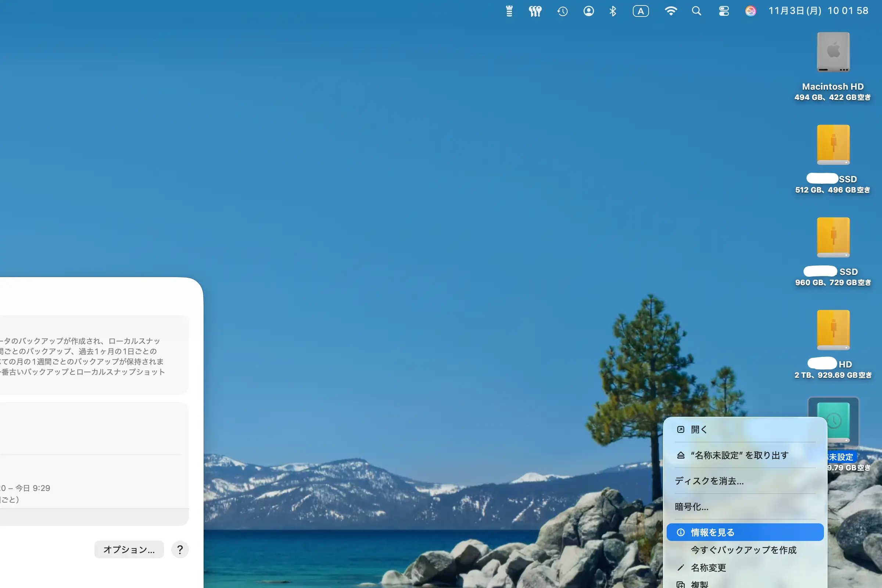Select the 960 GB SSD drive icon
Screen dimensions: 882x588
[x=833, y=237]
